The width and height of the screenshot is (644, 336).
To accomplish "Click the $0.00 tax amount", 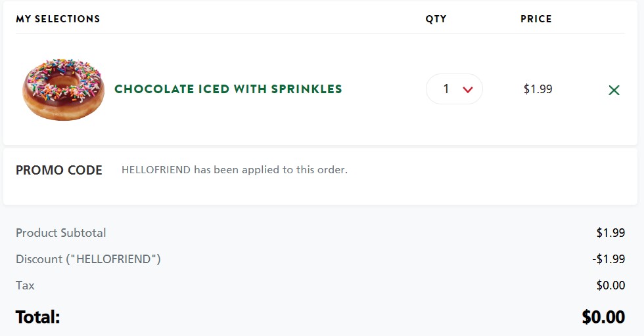I will tap(610, 285).
